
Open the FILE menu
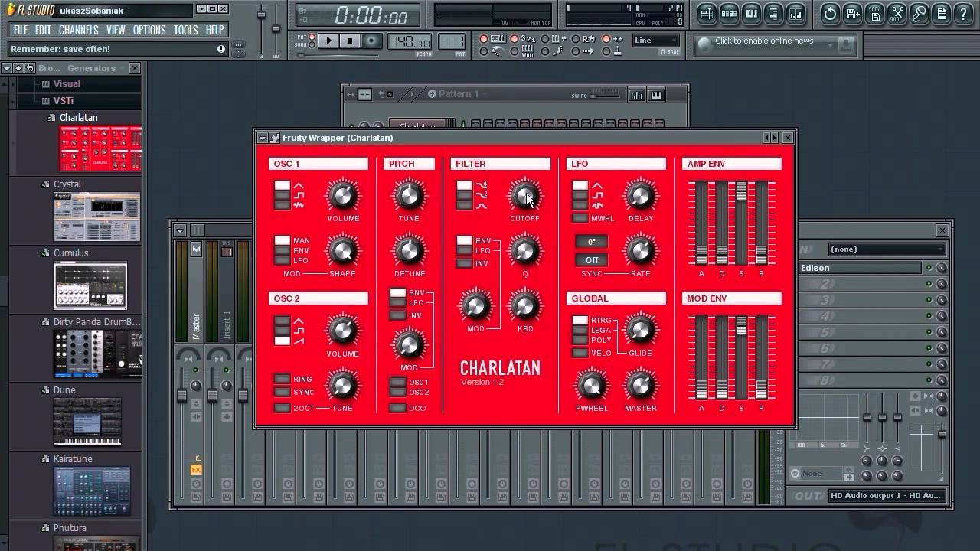(x=21, y=30)
